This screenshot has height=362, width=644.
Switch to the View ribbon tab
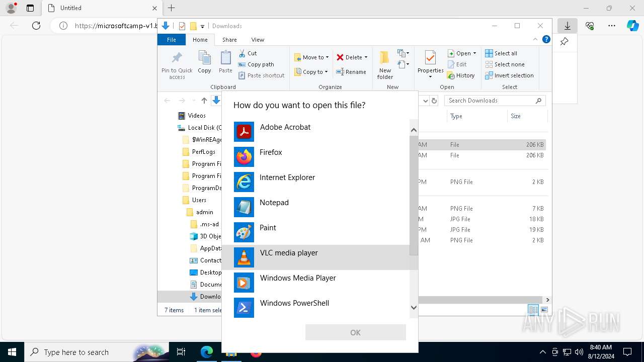(258, 40)
